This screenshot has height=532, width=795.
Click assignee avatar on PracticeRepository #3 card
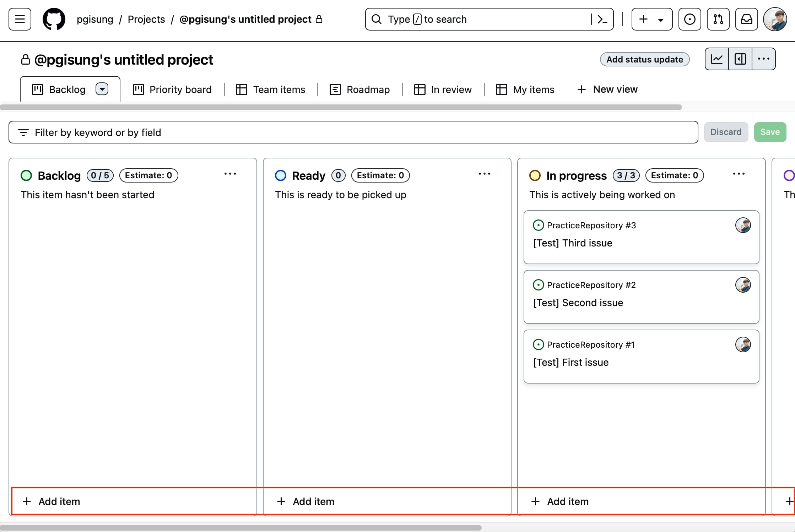tap(743, 225)
